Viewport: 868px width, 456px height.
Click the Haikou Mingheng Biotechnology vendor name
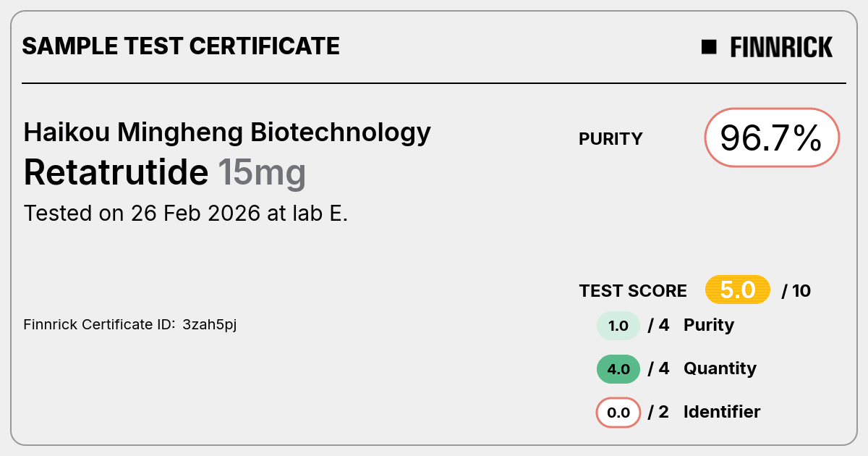click(x=227, y=132)
